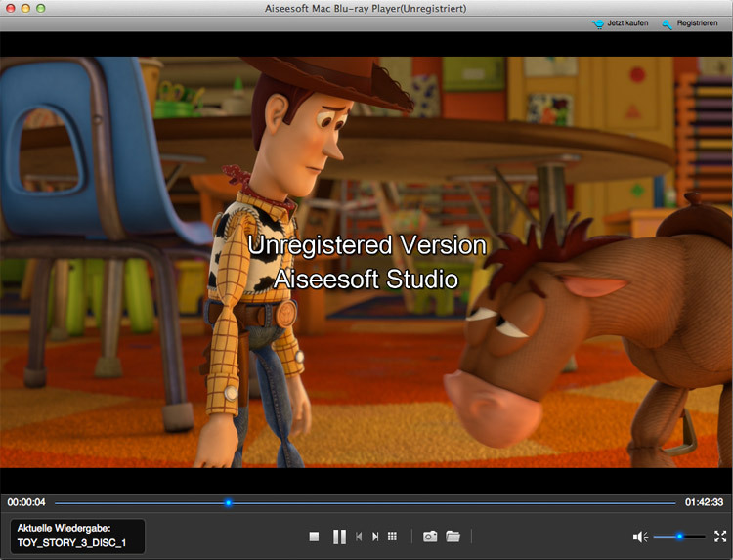Minimize the Blu-ray Player window
The height and width of the screenshot is (560, 733).
[25, 8]
